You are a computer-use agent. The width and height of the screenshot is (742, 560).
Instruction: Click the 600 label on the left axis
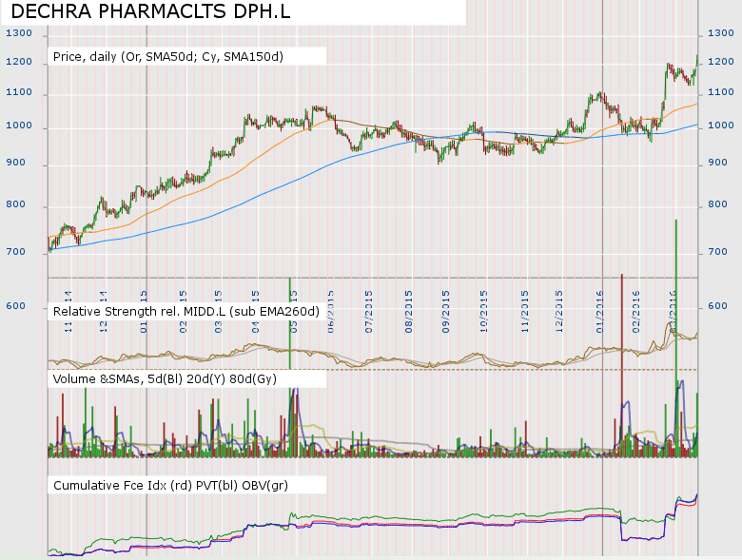click(16, 305)
